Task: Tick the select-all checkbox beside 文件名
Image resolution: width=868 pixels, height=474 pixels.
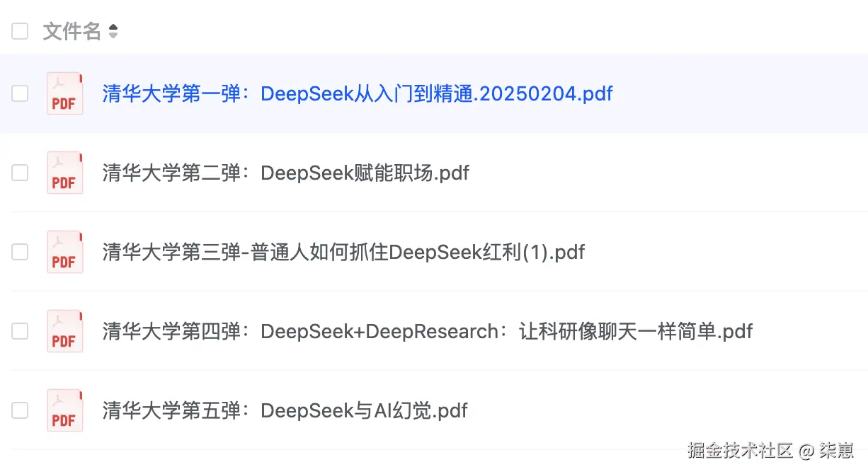Action: coord(20,31)
